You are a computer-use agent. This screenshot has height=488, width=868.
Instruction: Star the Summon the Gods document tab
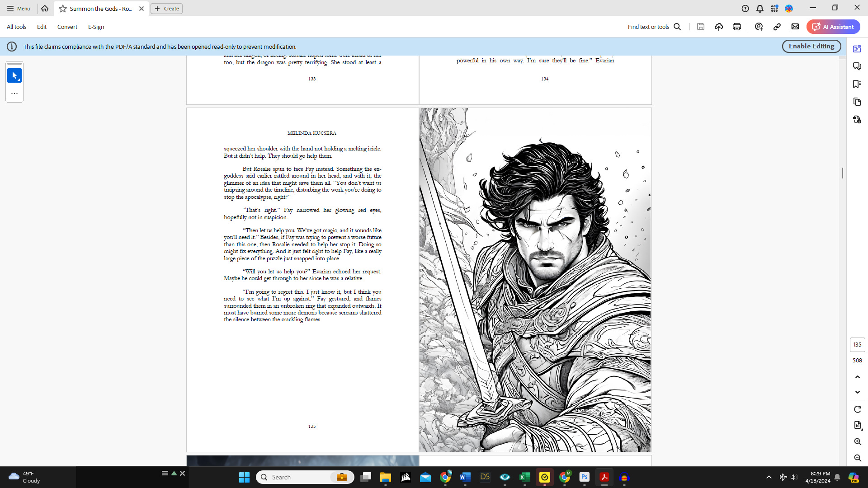tap(63, 9)
